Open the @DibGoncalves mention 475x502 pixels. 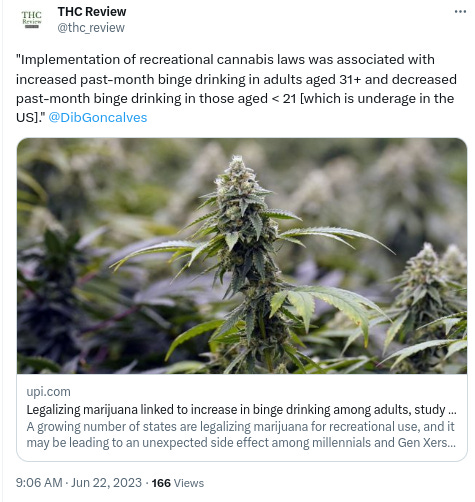click(x=98, y=118)
